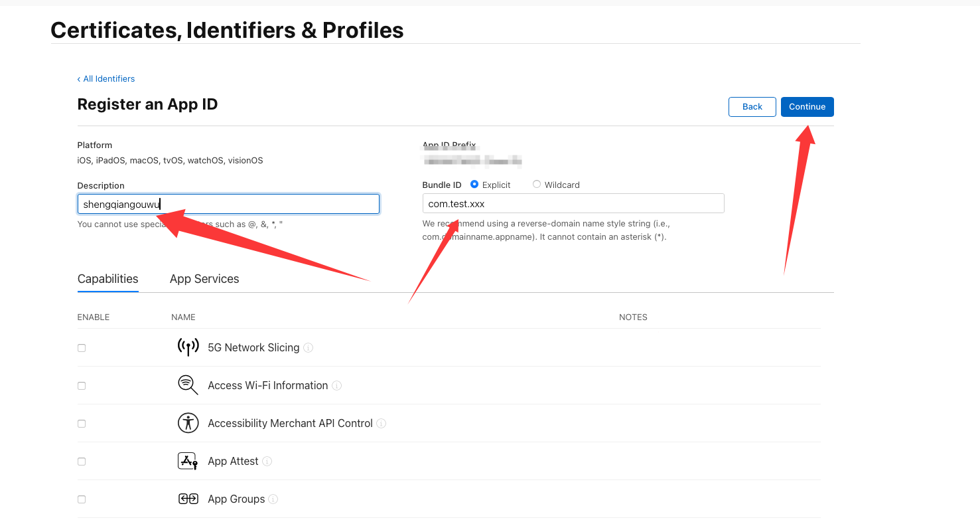Click the App Attest icon
The width and height of the screenshot is (980, 520).
click(x=188, y=461)
